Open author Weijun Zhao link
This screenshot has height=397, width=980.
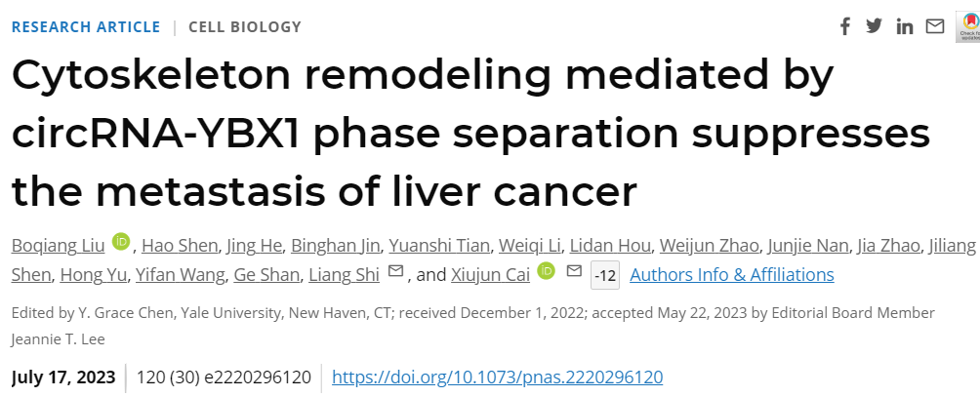[x=710, y=246]
